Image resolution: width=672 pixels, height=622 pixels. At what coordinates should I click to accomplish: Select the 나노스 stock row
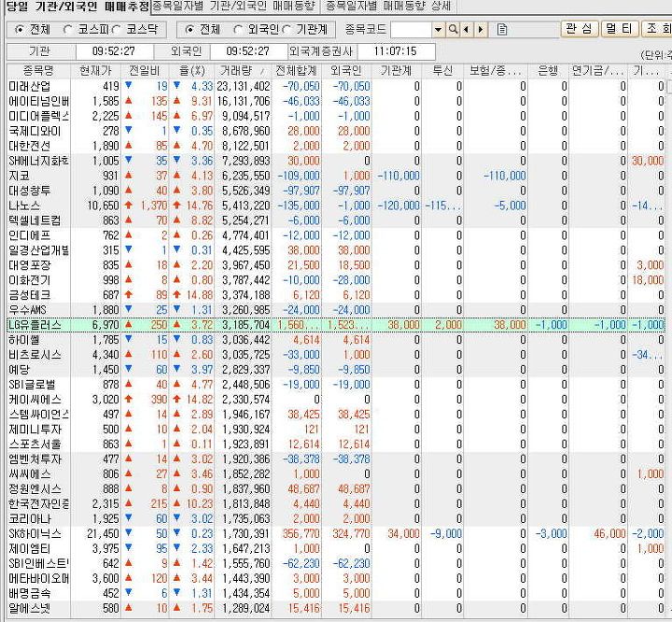[x=336, y=205]
